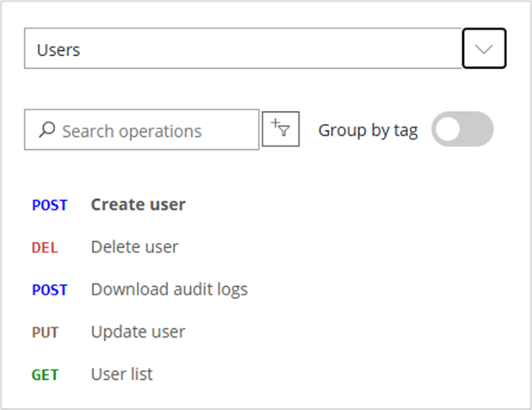Click the red DEL method badge
532x410 pixels.
click(45, 247)
